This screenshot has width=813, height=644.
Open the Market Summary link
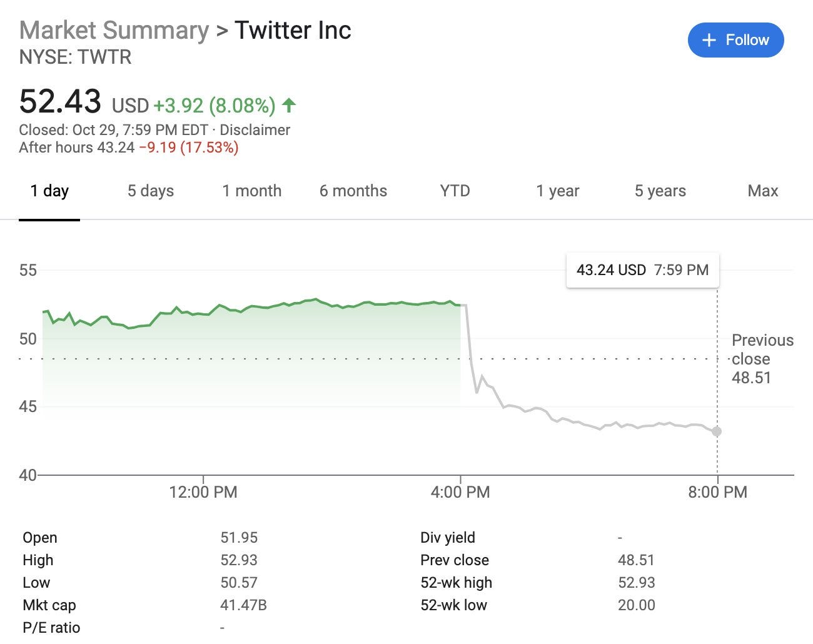pos(114,30)
